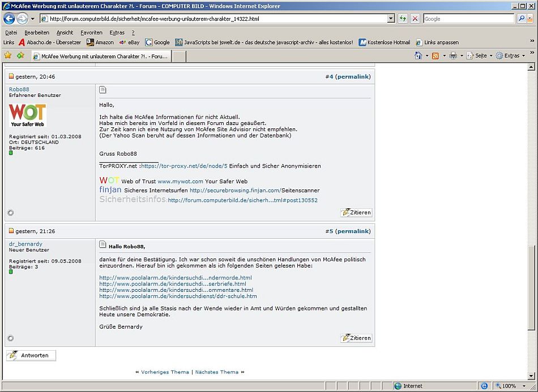Click the green Refresh page icon
This screenshot has width=538, height=392.
[403, 19]
